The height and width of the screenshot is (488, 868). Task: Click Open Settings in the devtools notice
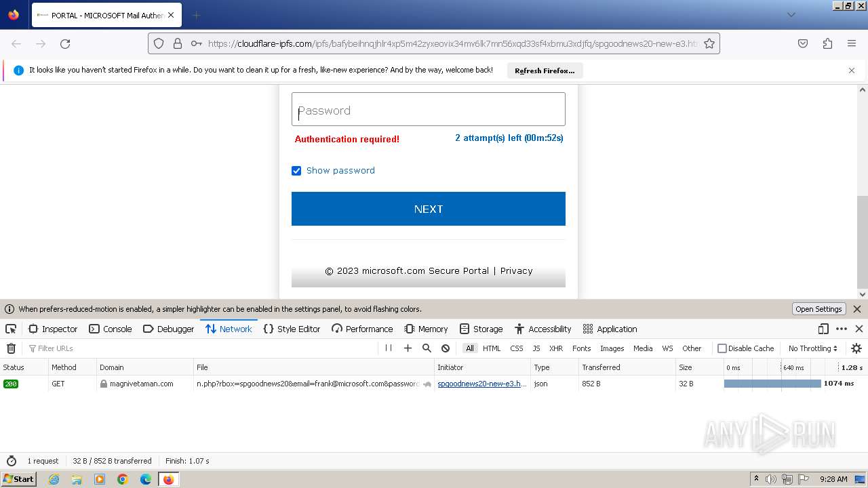coord(818,309)
